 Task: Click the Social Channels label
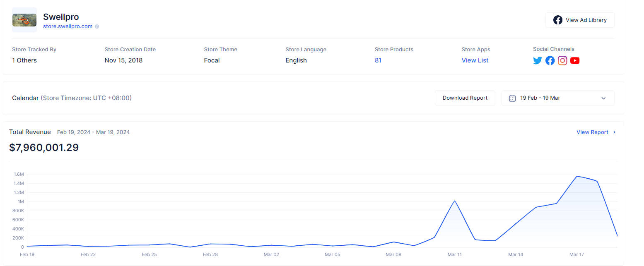pyautogui.click(x=554, y=49)
